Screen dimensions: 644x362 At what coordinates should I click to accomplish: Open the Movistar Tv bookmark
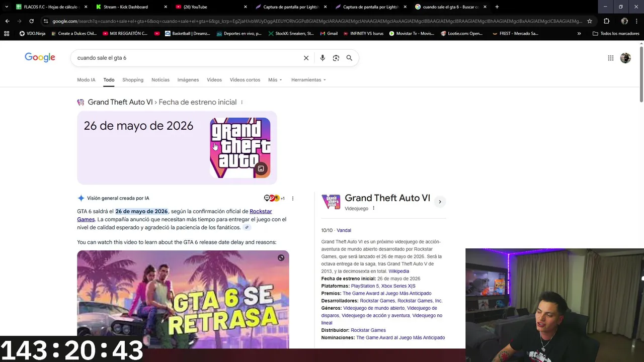[x=412, y=34]
